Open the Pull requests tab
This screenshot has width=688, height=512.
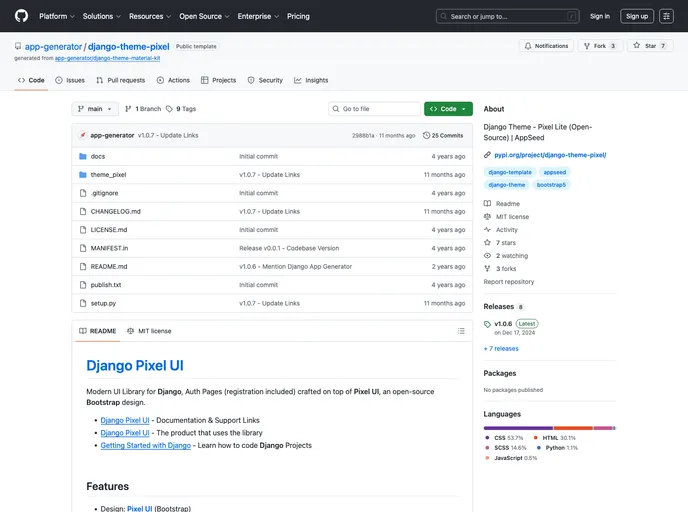tap(121, 80)
